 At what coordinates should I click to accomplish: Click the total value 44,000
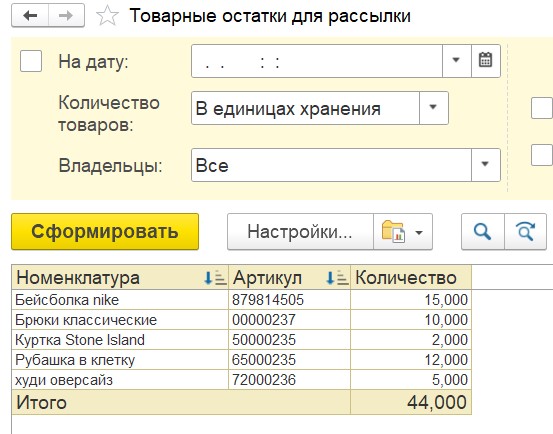coord(437,402)
